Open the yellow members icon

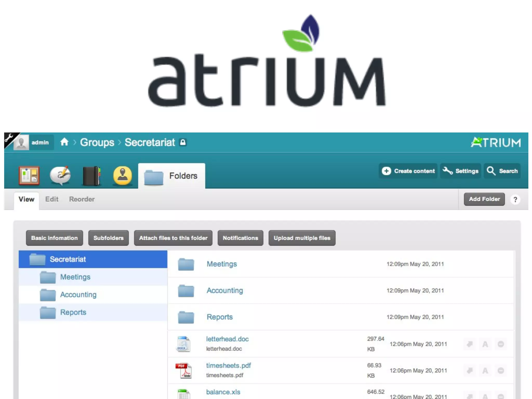[x=123, y=176]
